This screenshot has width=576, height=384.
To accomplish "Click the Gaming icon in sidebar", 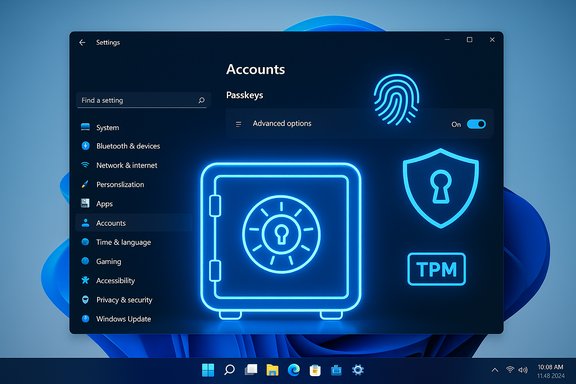I will pos(85,261).
